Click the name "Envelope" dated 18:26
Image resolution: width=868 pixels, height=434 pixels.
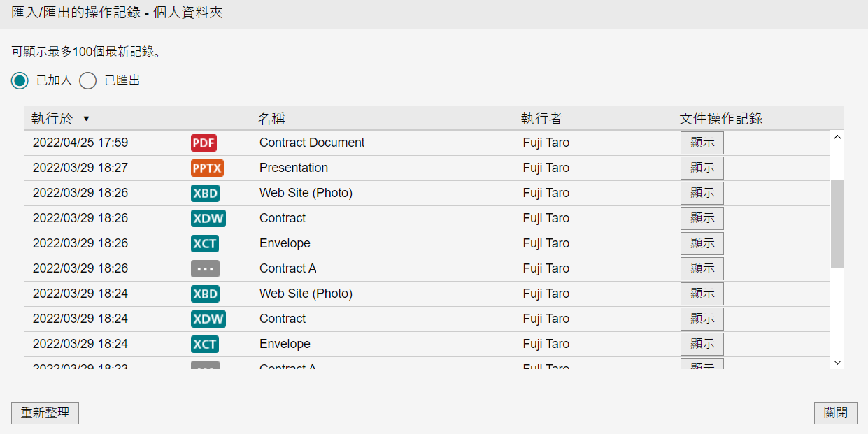[x=285, y=243]
